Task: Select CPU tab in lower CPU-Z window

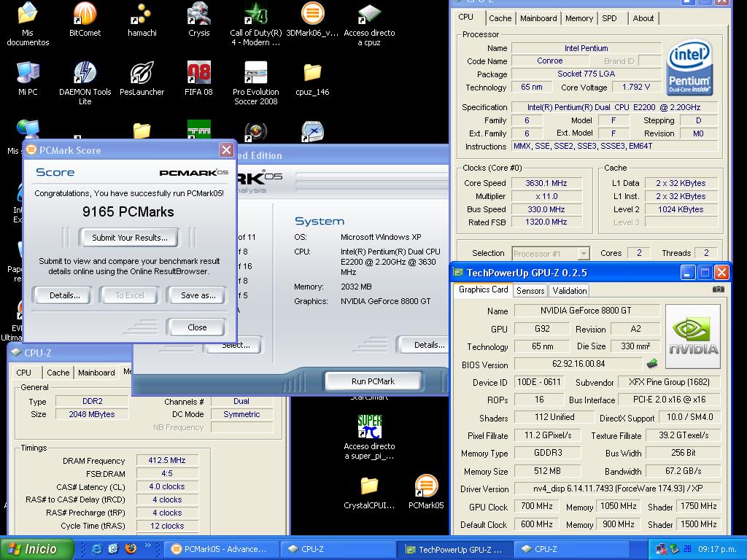Action: pyautogui.click(x=23, y=373)
